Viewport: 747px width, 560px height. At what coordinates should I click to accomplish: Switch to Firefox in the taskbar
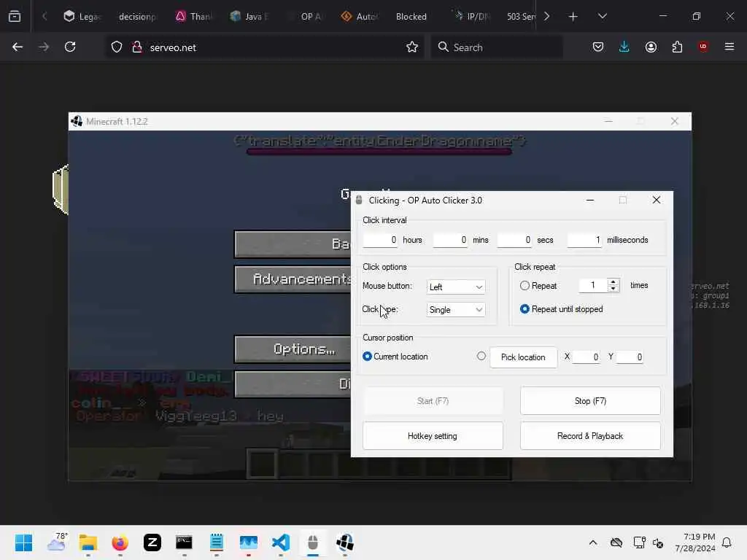[x=120, y=542]
